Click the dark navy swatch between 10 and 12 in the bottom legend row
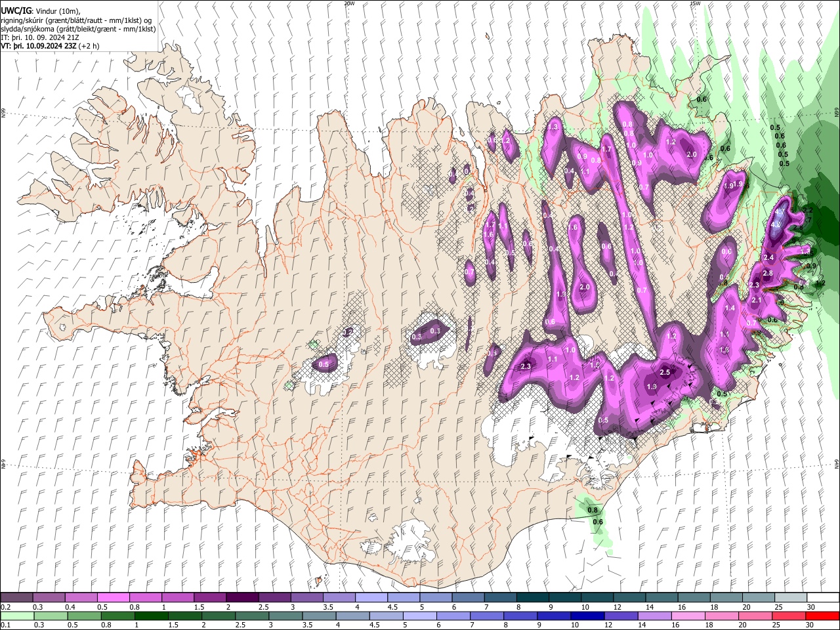840x630 pixels. pos(586,616)
